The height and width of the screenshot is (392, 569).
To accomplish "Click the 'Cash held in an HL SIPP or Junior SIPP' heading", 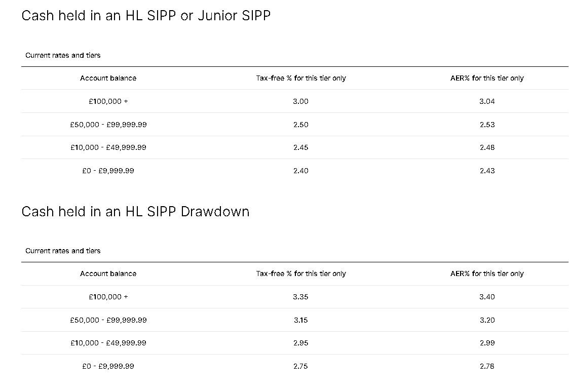I will (146, 16).
